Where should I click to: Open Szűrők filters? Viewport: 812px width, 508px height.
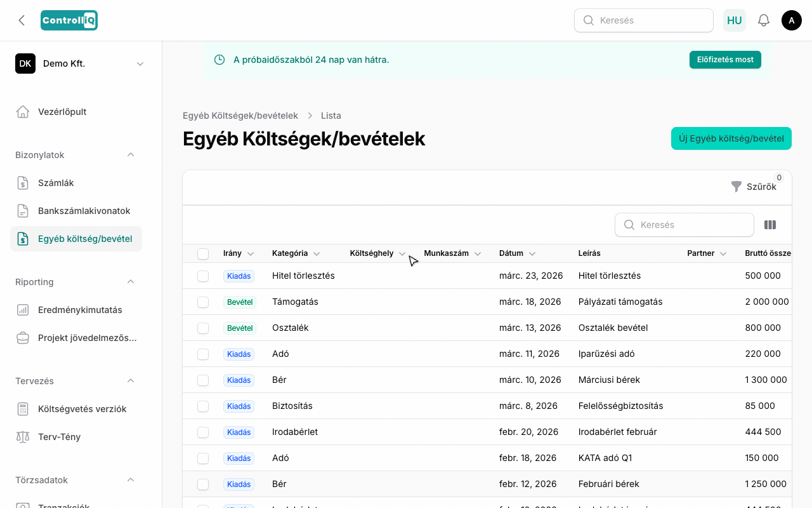pyautogui.click(x=754, y=187)
